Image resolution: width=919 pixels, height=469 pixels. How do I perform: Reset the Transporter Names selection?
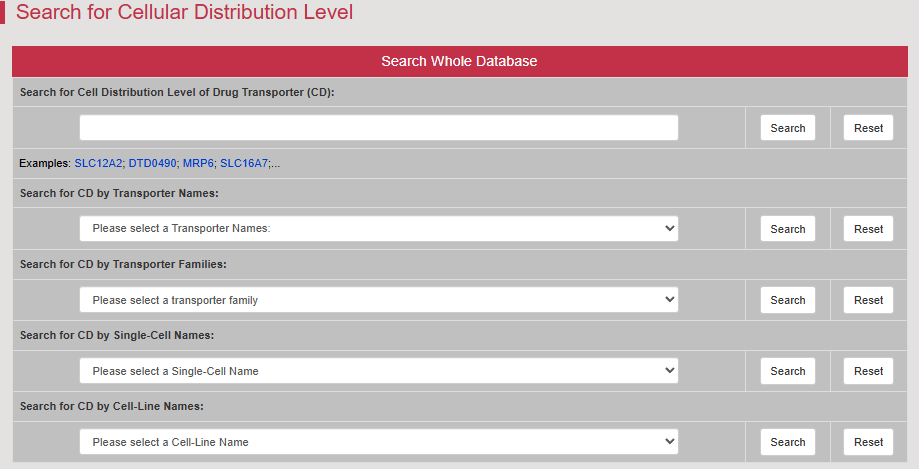(868, 229)
